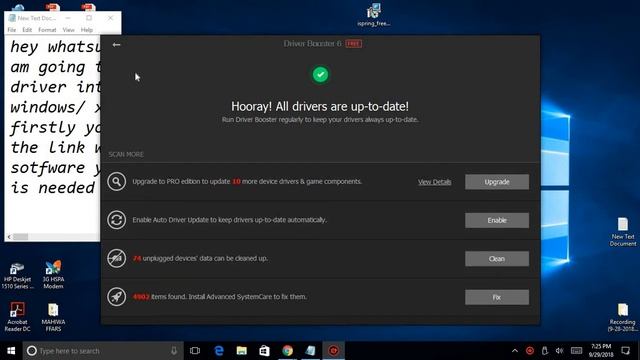The height and width of the screenshot is (360, 640).
Task: Open the Action Center notifications
Action: 625,351
